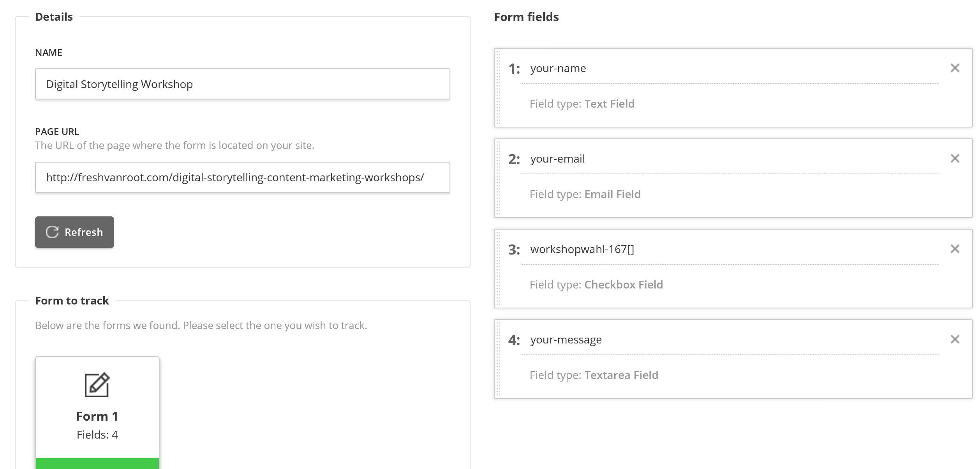Focus the Name input with Digital Storytelling Workshop
The width and height of the screenshot is (980, 469).
coord(242,84)
